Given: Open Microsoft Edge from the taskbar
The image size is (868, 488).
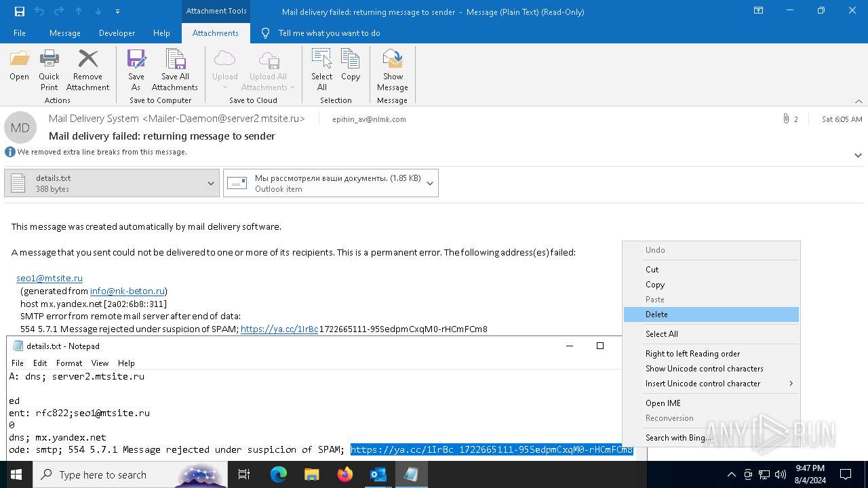Looking at the screenshot, I should [279, 474].
